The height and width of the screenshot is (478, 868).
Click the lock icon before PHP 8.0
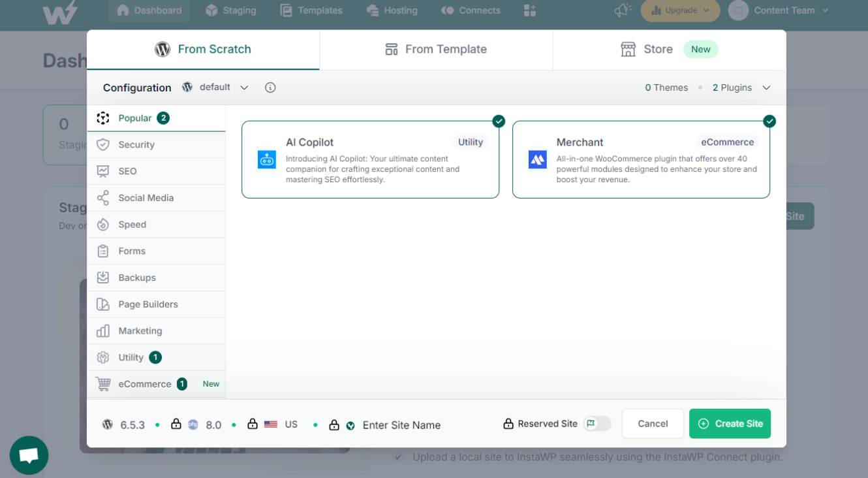176,424
